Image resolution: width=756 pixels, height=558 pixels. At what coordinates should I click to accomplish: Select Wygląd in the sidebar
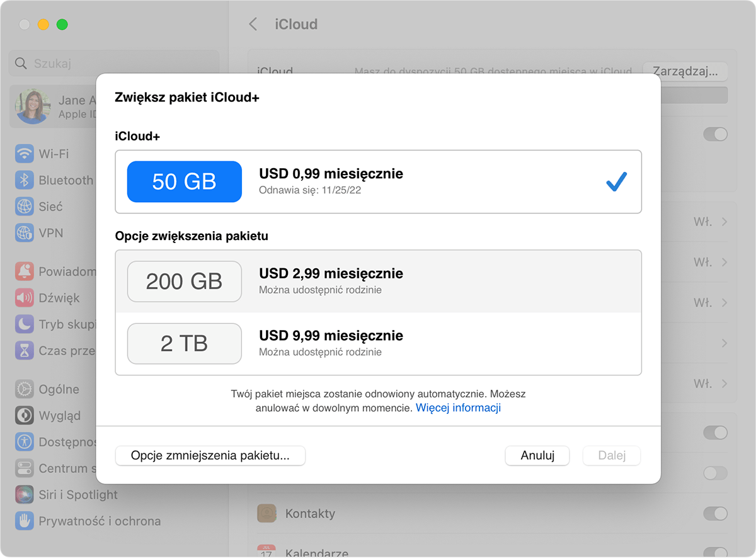pos(59,416)
